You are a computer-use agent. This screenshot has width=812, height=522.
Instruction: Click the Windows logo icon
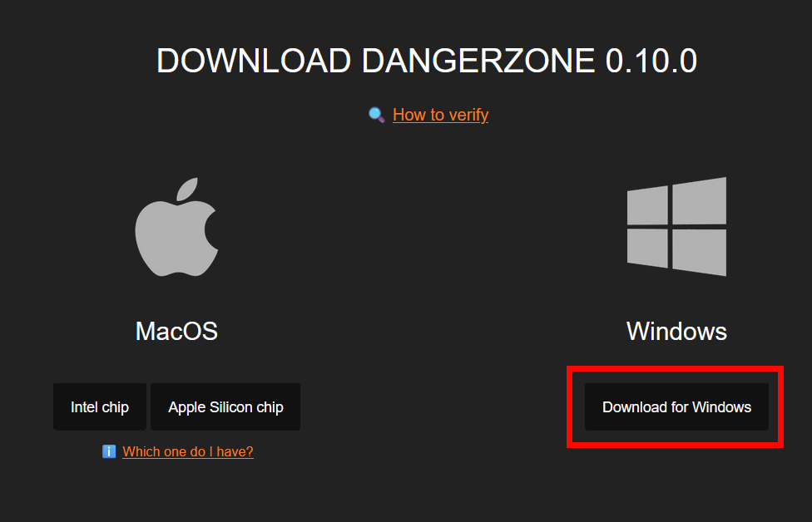[676, 227]
